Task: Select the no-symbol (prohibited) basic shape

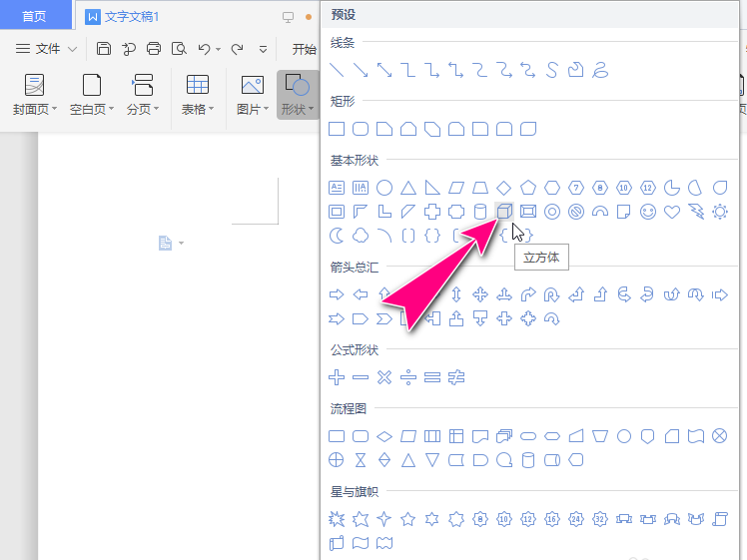Action: click(576, 212)
